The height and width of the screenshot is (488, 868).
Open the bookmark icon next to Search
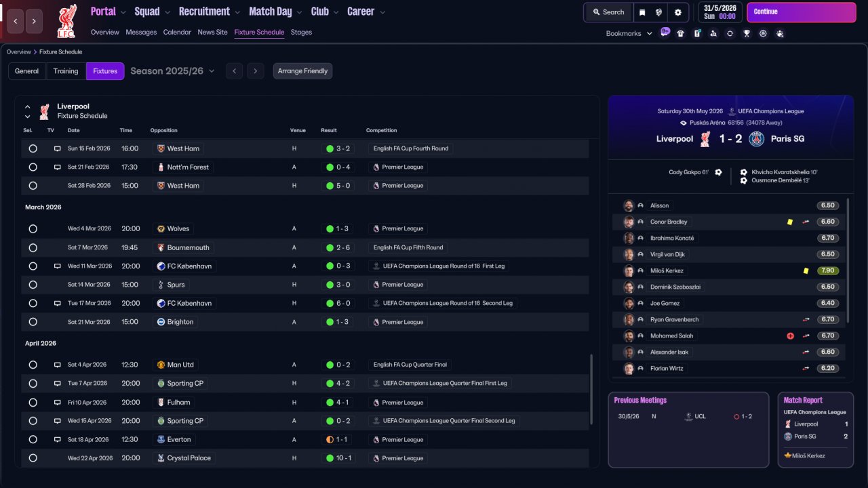[x=642, y=12]
